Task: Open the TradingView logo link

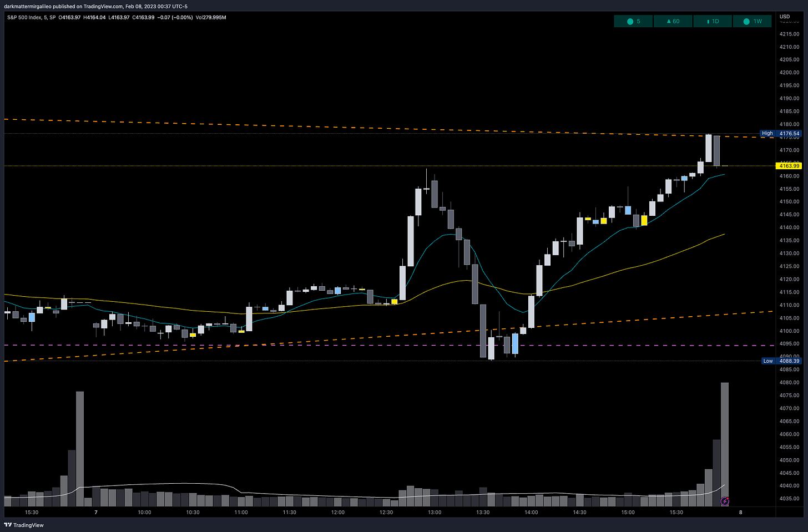Action: [x=24, y=525]
